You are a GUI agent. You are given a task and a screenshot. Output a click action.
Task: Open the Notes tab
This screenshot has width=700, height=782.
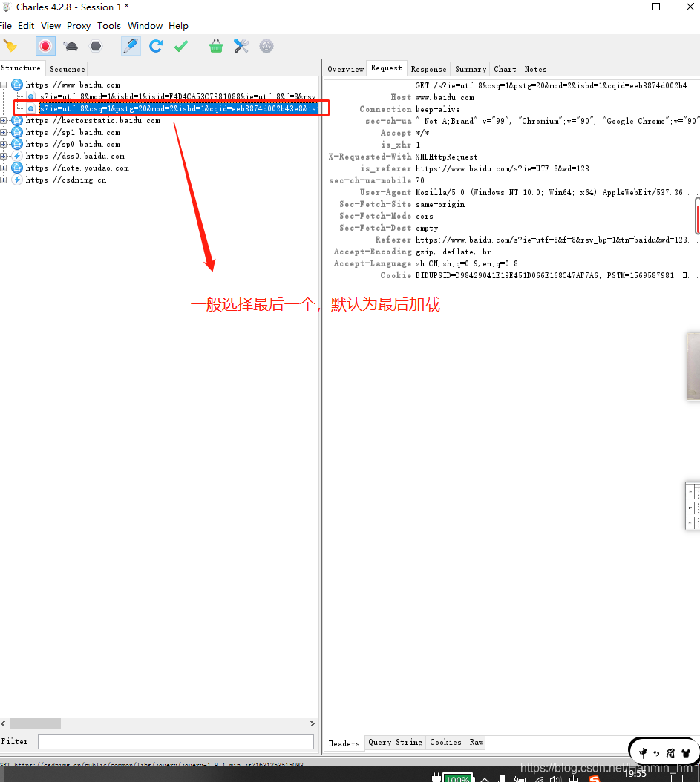click(x=535, y=69)
